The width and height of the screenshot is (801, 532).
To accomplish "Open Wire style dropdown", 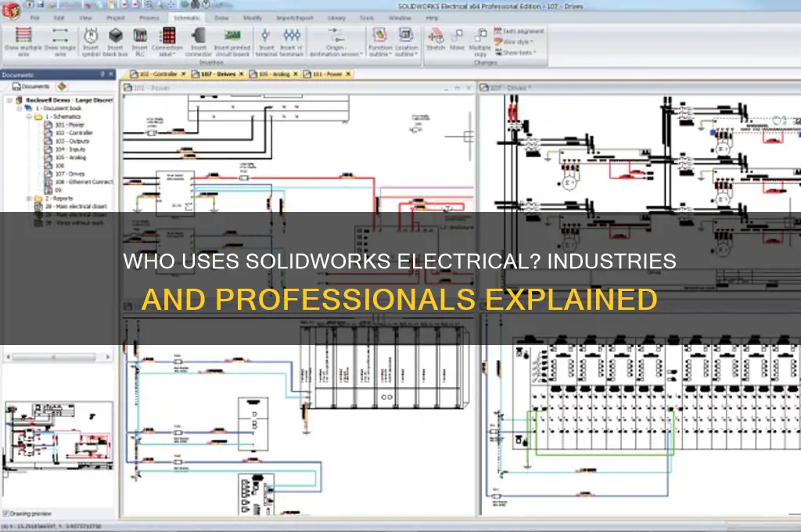I will tap(514, 42).
